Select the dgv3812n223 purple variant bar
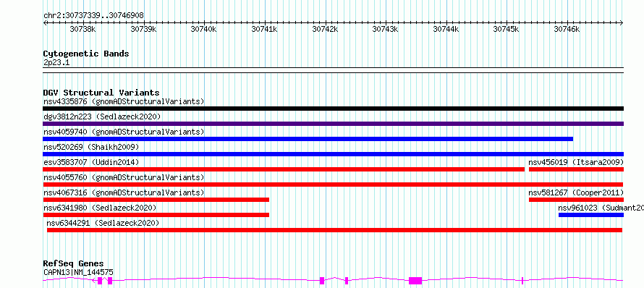This screenshot has height=288, width=644. tap(333, 124)
